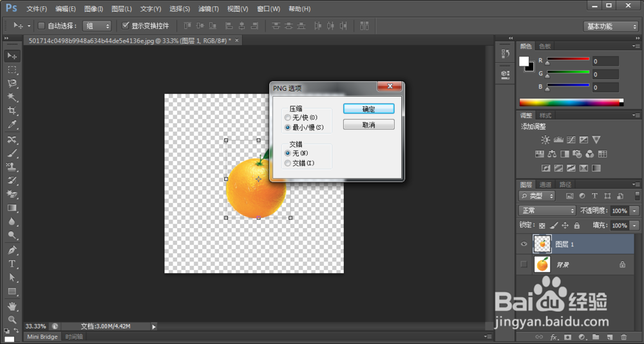Select compression 无/快 radio option
Screen dimensions: 644x344
pos(287,117)
